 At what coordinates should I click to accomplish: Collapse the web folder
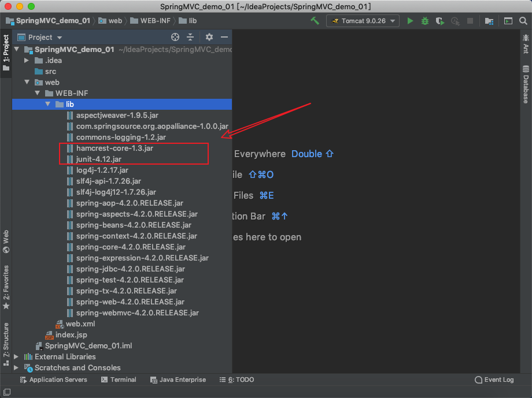pos(27,83)
